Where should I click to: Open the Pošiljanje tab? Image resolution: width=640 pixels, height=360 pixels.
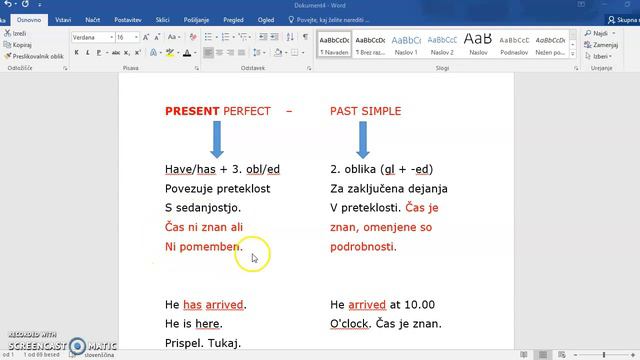click(x=196, y=20)
